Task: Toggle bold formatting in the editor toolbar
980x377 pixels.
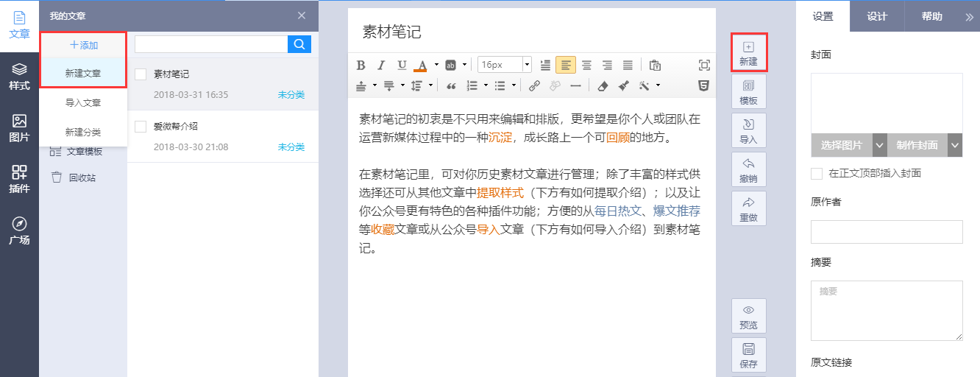Action: click(x=361, y=65)
